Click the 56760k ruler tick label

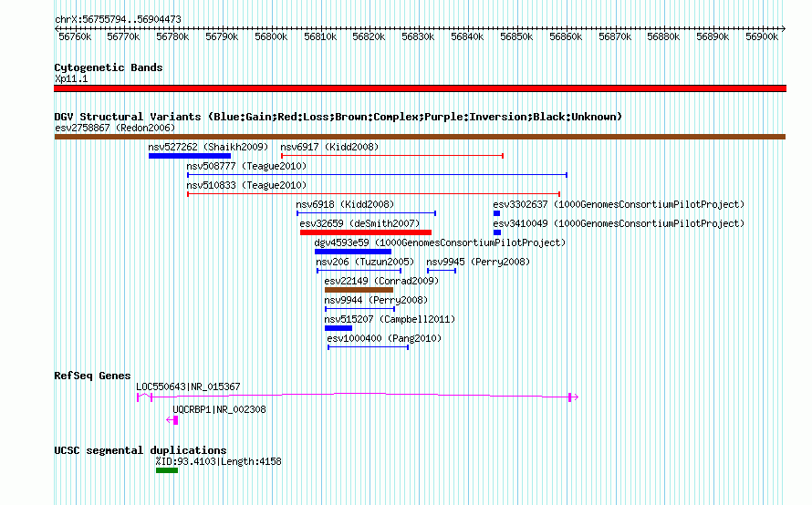(x=75, y=36)
